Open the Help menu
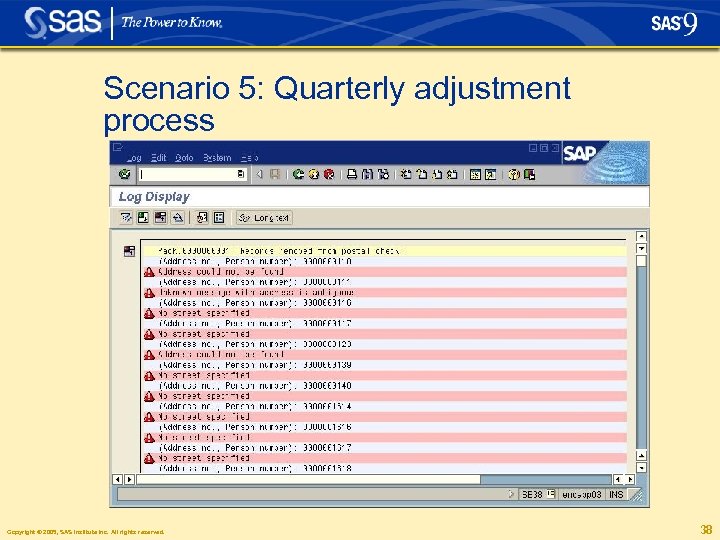720x540 pixels. point(249,158)
